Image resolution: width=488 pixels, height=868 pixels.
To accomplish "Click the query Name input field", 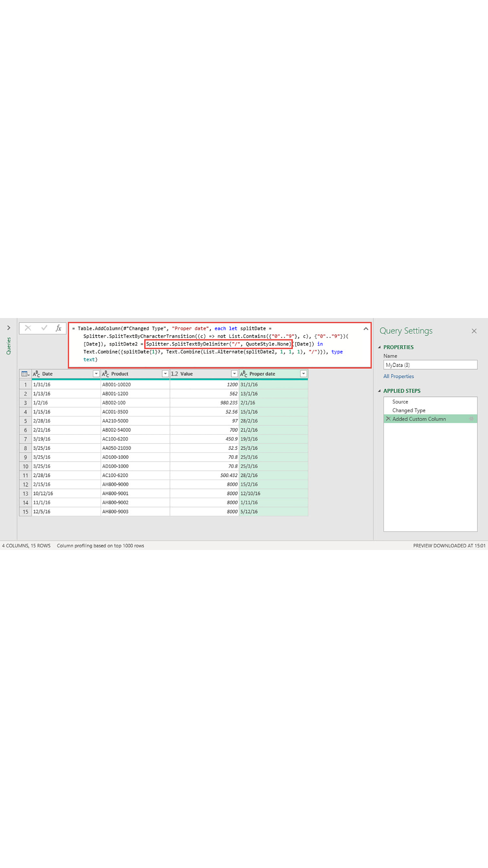I will click(430, 365).
